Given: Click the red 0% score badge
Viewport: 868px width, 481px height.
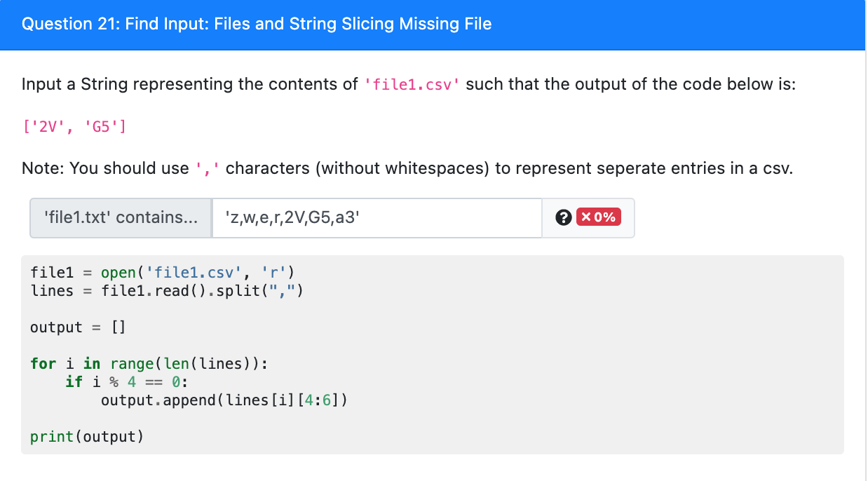Looking at the screenshot, I should (x=597, y=217).
